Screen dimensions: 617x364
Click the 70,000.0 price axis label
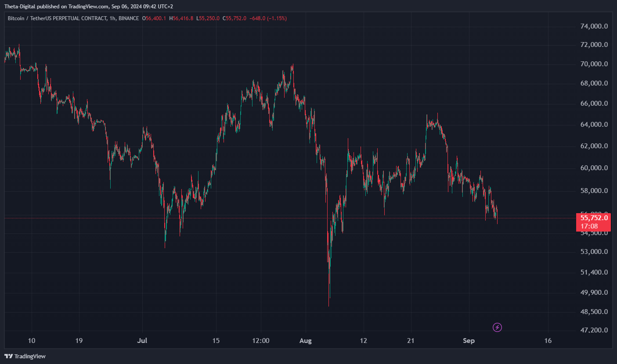tap(594, 64)
